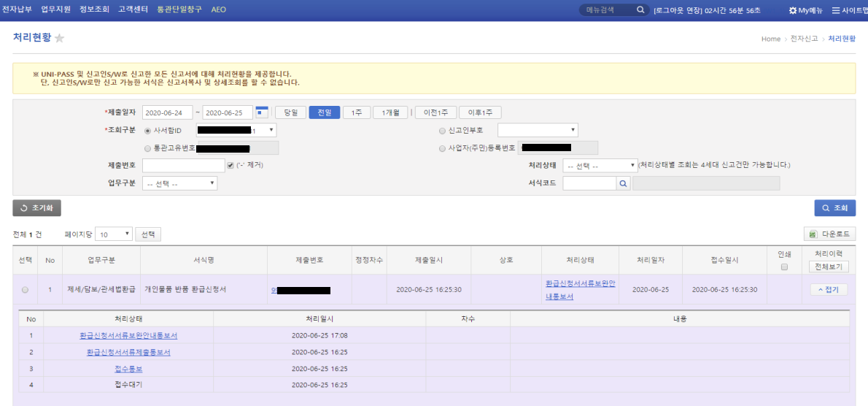This screenshot has height=406, width=868.
Task: Open the 업무지원 menu
Action: 56,10
